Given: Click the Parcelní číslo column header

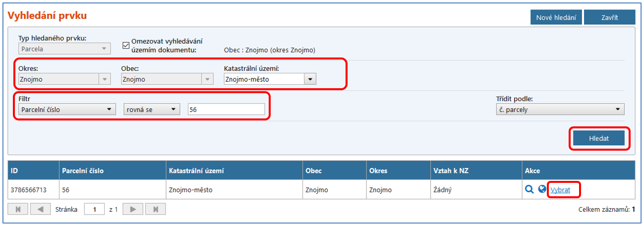Looking at the screenshot, I should point(83,170).
